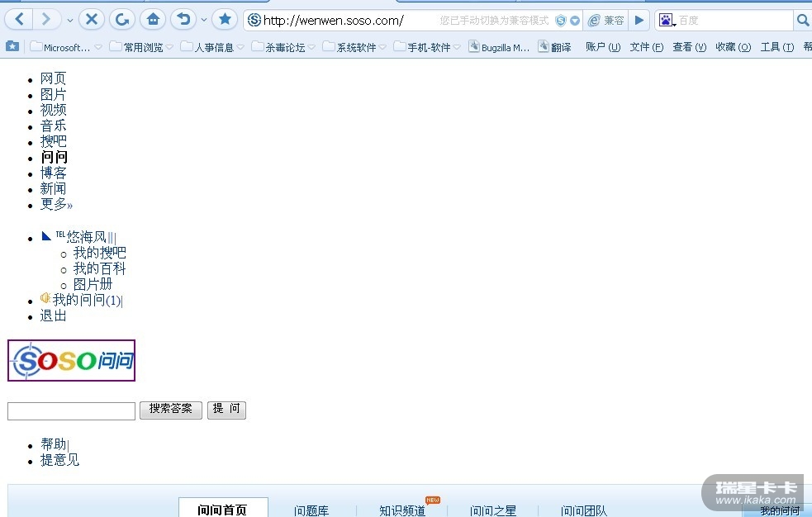Screen dimensions: 812x517
Task: Click the 退出 logout link
Action: [x=53, y=315]
